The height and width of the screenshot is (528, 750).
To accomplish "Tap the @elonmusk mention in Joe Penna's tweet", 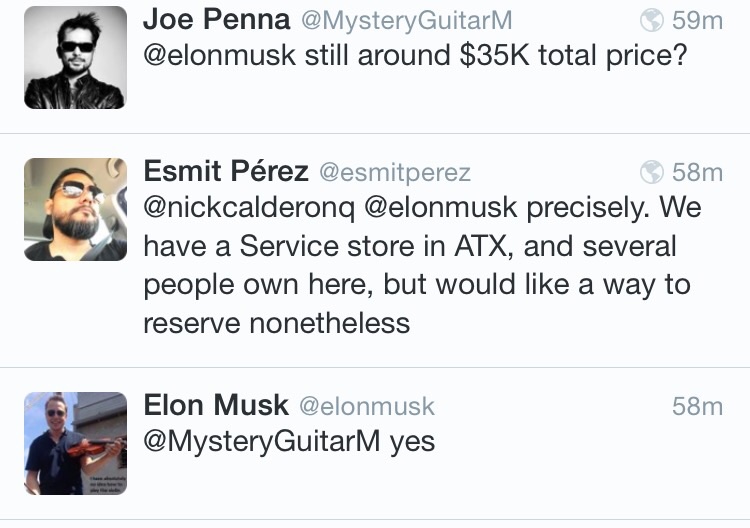I will 220,55.
